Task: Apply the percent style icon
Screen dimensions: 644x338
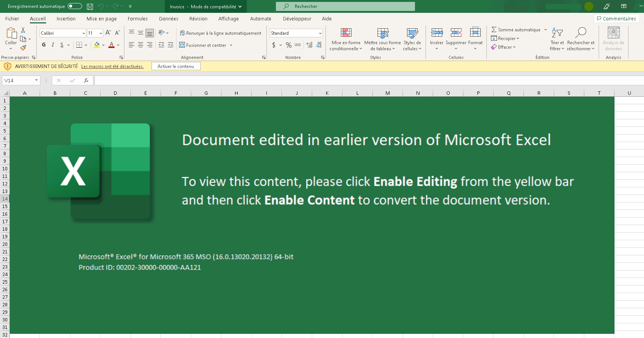Action: (x=289, y=45)
